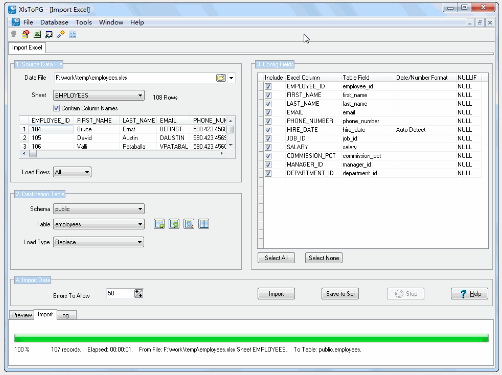The height and width of the screenshot is (375, 502).
Task: Click the green Excel import toolbar icon
Action: [37, 34]
